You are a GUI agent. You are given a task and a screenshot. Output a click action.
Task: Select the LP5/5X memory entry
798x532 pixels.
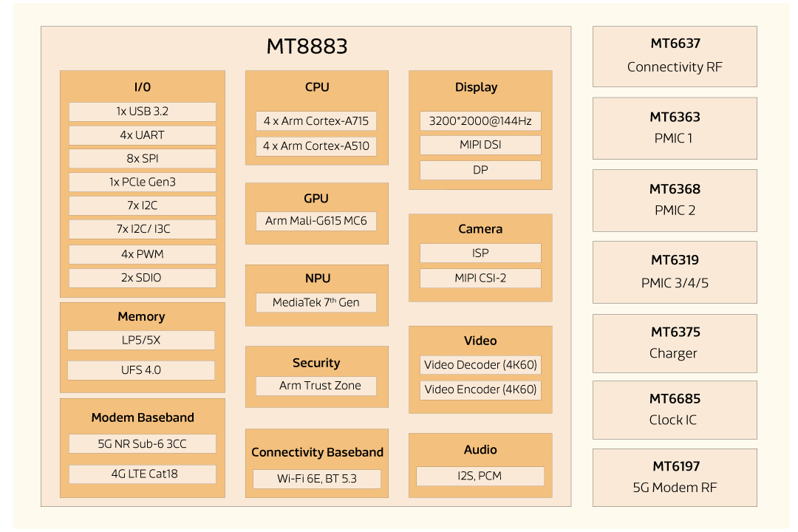point(141,340)
